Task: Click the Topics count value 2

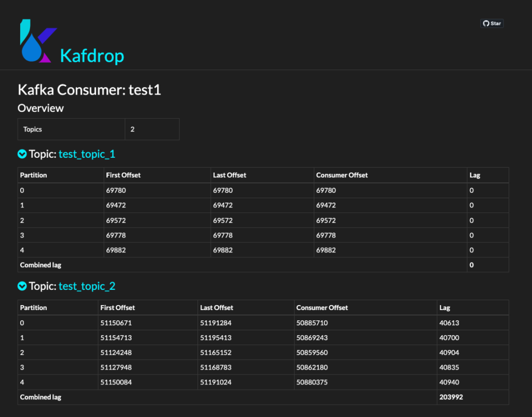Action: point(133,129)
